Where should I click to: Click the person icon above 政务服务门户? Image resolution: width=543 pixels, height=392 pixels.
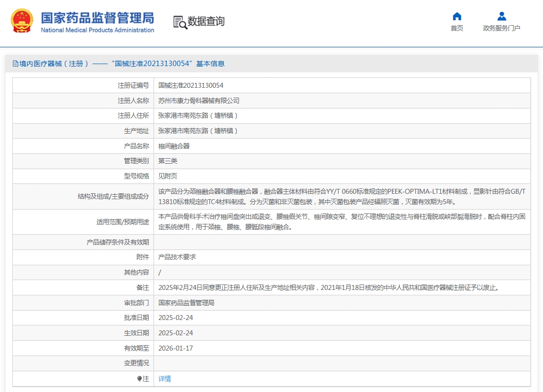(502, 16)
